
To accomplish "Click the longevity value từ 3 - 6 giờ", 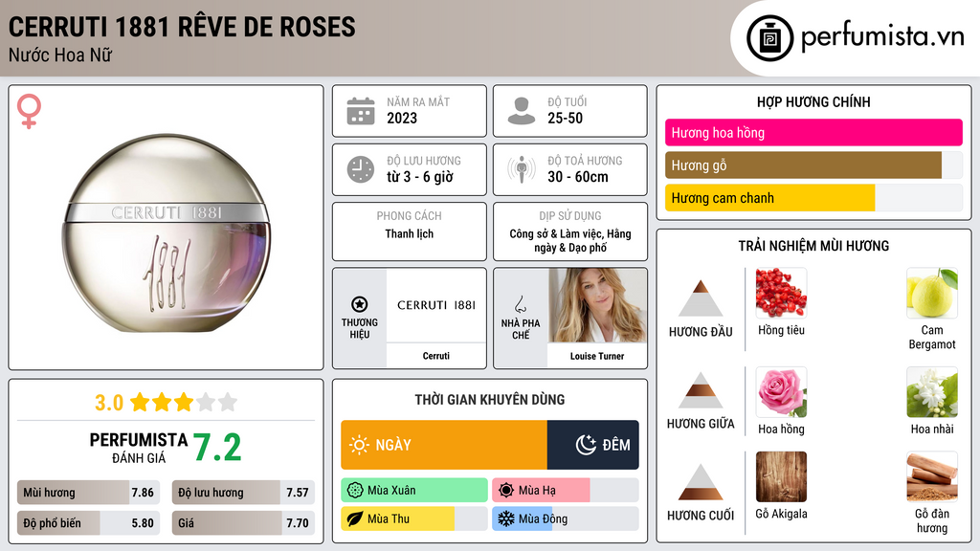I will (420, 177).
